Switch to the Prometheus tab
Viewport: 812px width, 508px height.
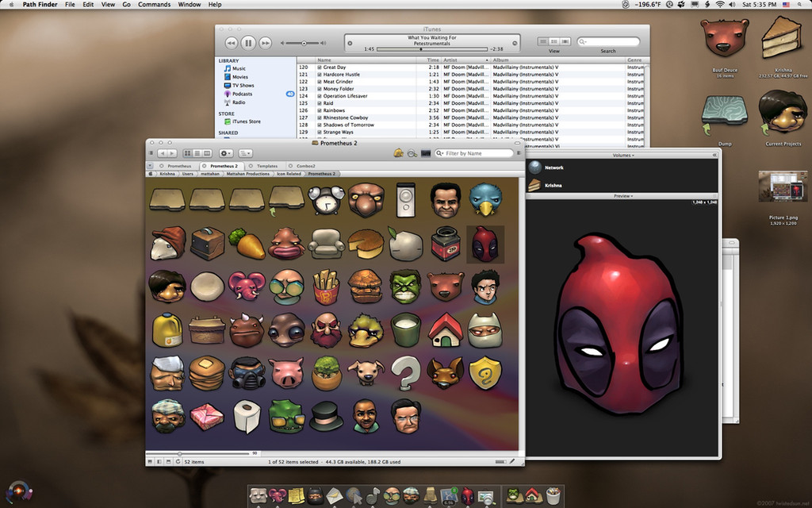point(176,166)
